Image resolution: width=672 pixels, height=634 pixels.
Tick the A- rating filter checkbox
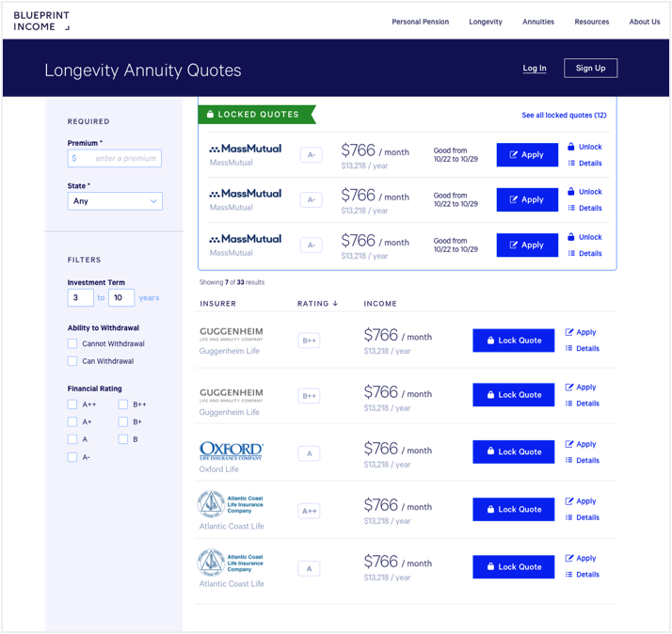coord(72,457)
